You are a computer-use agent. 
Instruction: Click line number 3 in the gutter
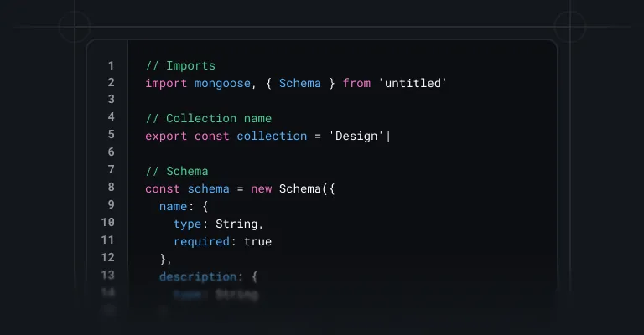(x=111, y=99)
